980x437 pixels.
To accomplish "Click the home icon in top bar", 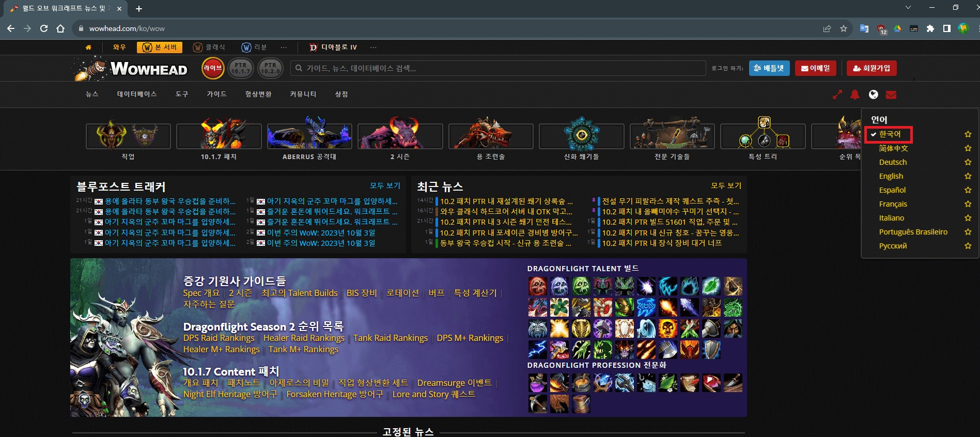I will (88, 47).
